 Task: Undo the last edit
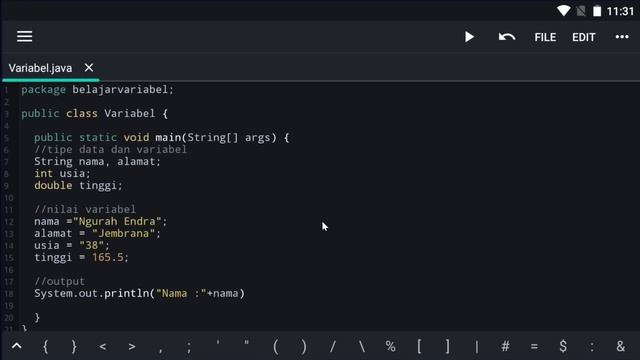pos(507,37)
